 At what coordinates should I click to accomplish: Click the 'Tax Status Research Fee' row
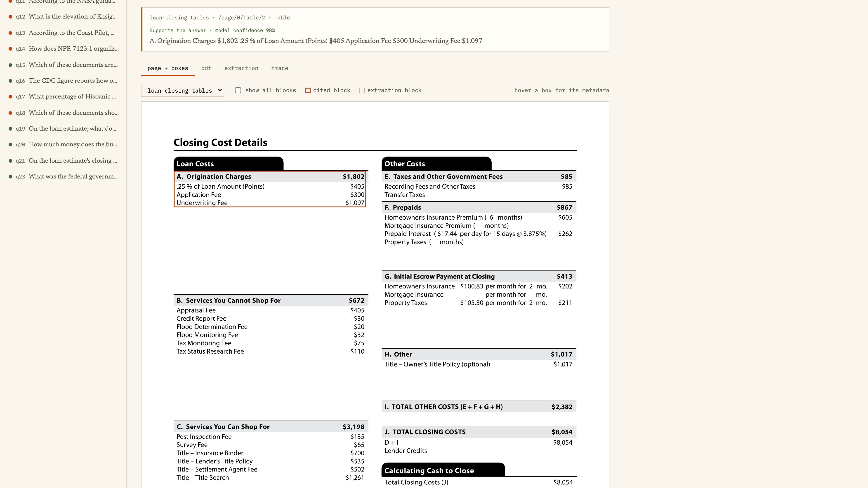271,351
